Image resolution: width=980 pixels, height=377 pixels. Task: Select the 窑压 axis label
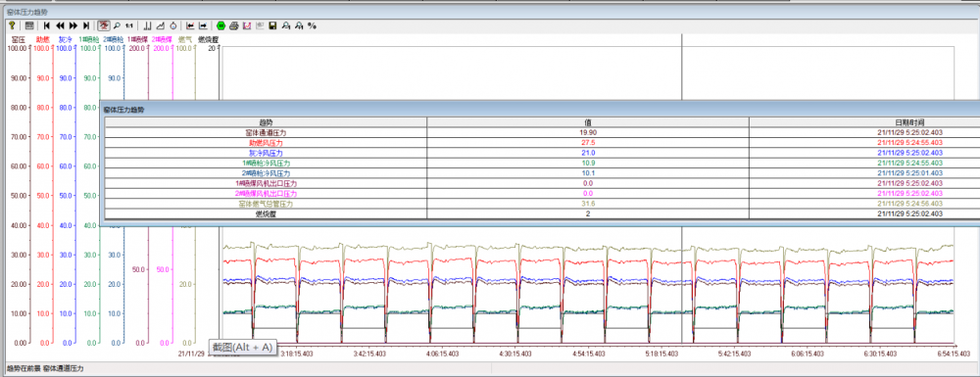17,39
